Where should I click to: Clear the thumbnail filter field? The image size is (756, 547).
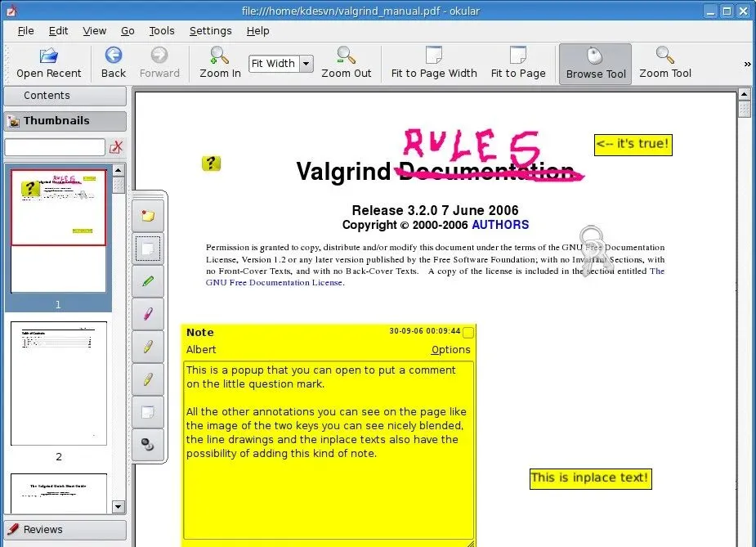pos(116,147)
